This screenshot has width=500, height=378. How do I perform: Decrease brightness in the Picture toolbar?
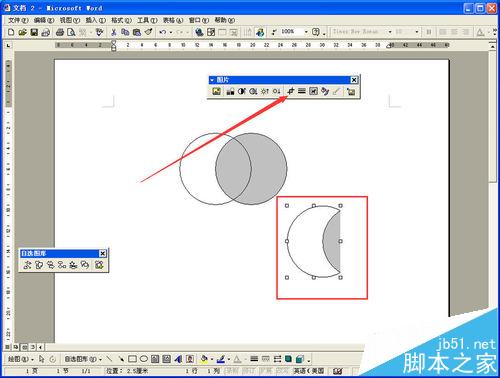click(x=276, y=91)
